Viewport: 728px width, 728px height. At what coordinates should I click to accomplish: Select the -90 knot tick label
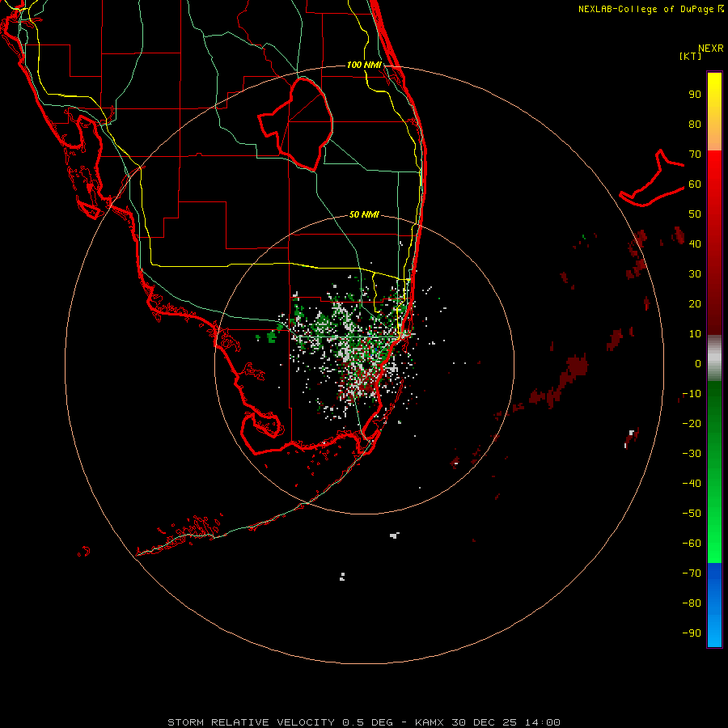(692, 633)
